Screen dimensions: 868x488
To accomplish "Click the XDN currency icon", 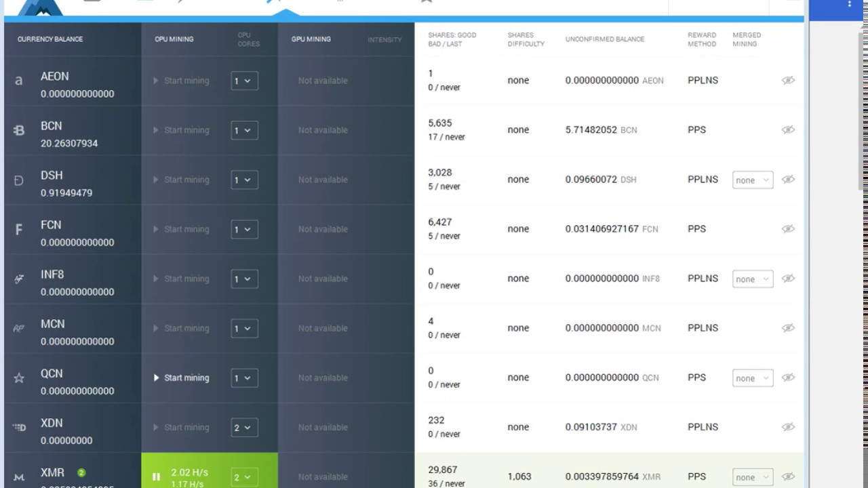I will pos(19,427).
